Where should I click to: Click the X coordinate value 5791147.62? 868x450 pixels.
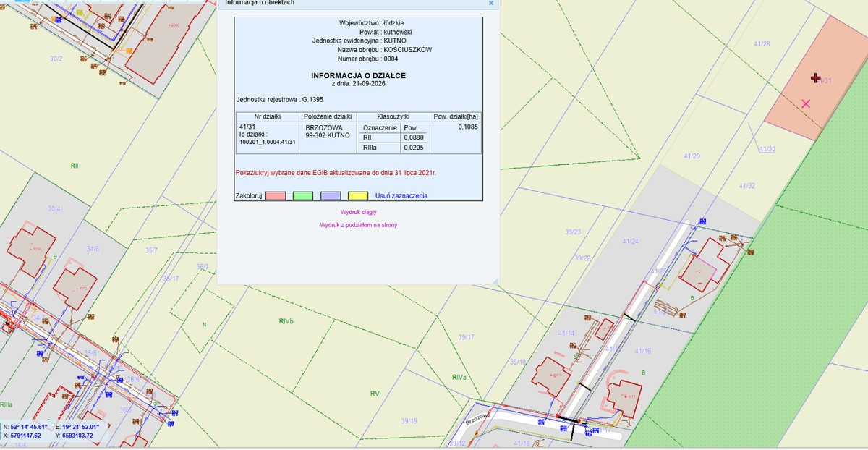pyautogui.click(x=26, y=436)
